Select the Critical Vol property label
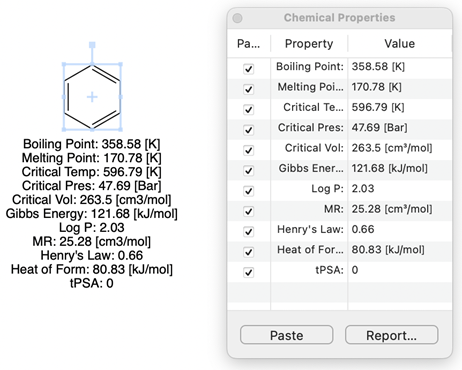Viewport: 462px width, 370px height. point(314,148)
